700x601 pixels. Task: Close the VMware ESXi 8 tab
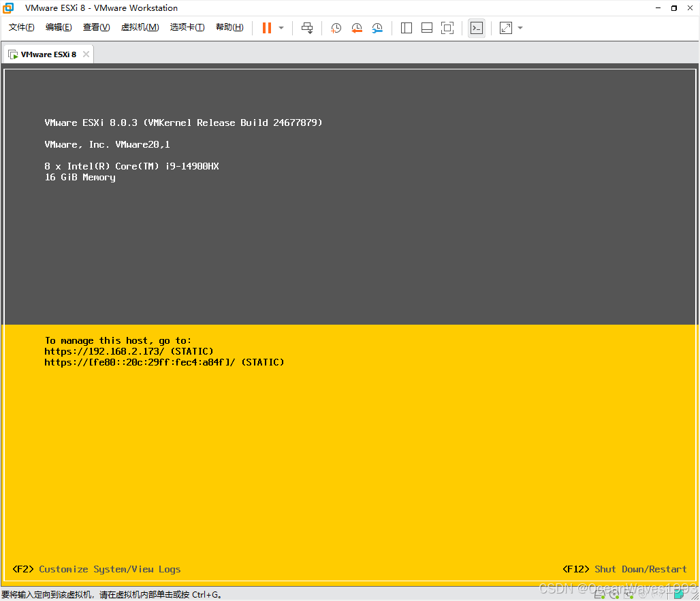(86, 54)
